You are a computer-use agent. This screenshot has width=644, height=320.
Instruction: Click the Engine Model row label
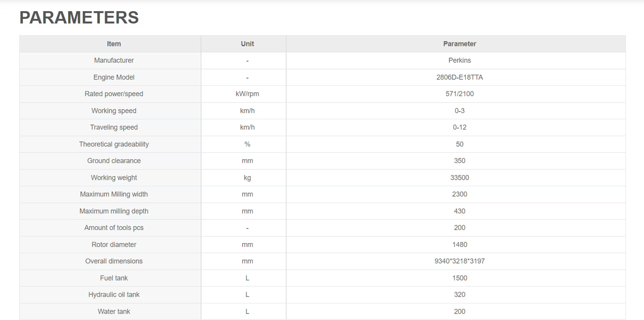click(x=114, y=77)
